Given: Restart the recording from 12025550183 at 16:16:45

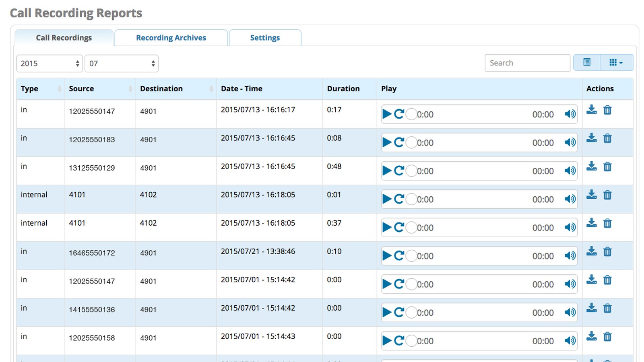Looking at the screenshot, I should coord(399,142).
